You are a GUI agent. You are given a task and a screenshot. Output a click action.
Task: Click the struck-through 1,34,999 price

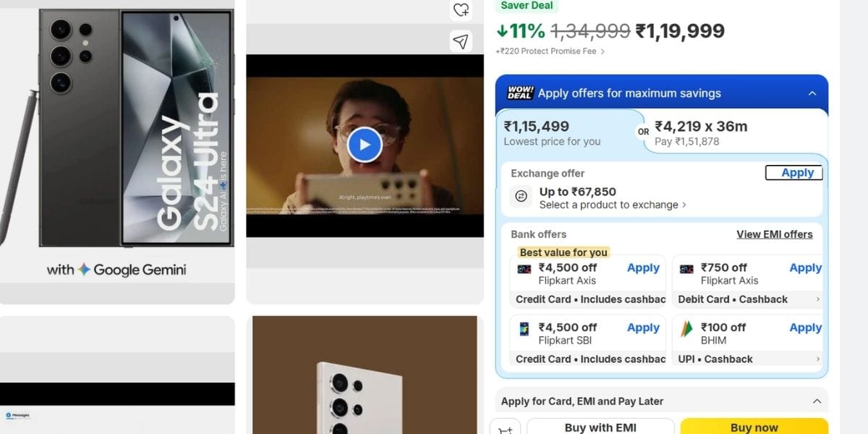(590, 31)
